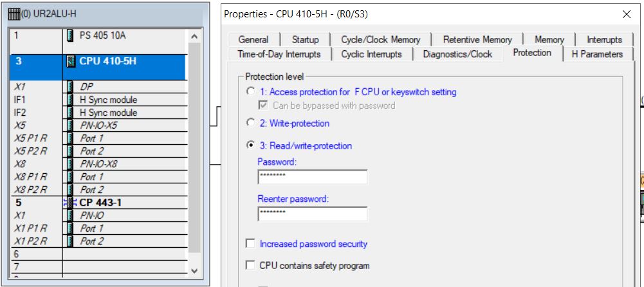Click the CP 443-1 module icon

click(x=71, y=203)
